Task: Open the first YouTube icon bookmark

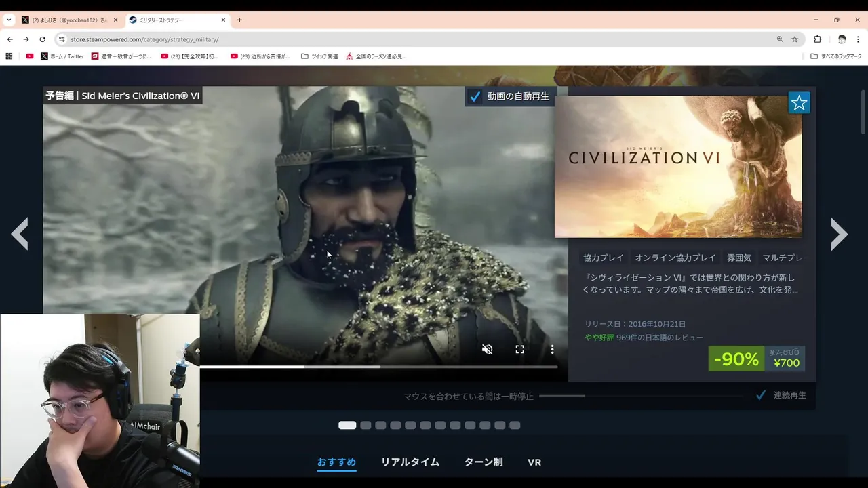Action: point(30,56)
